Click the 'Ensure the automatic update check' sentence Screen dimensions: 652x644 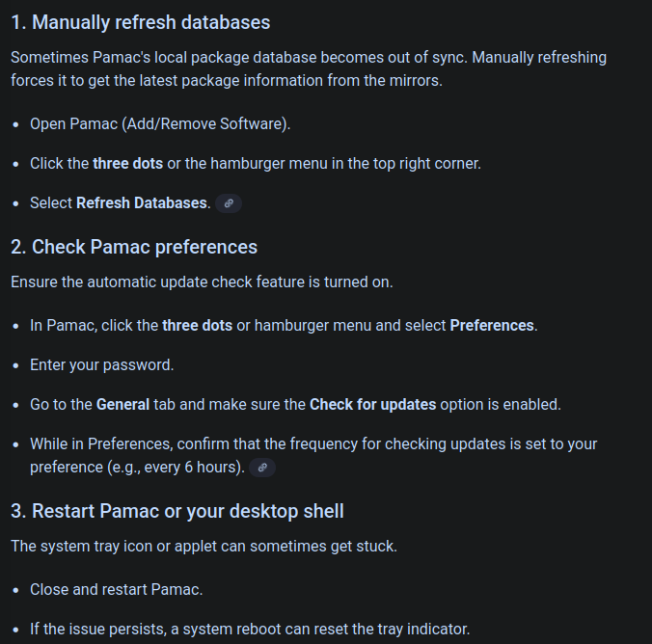click(202, 282)
